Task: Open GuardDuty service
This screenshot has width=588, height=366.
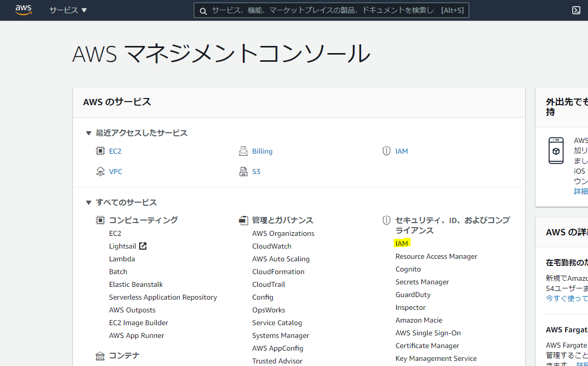Action: coord(413,295)
